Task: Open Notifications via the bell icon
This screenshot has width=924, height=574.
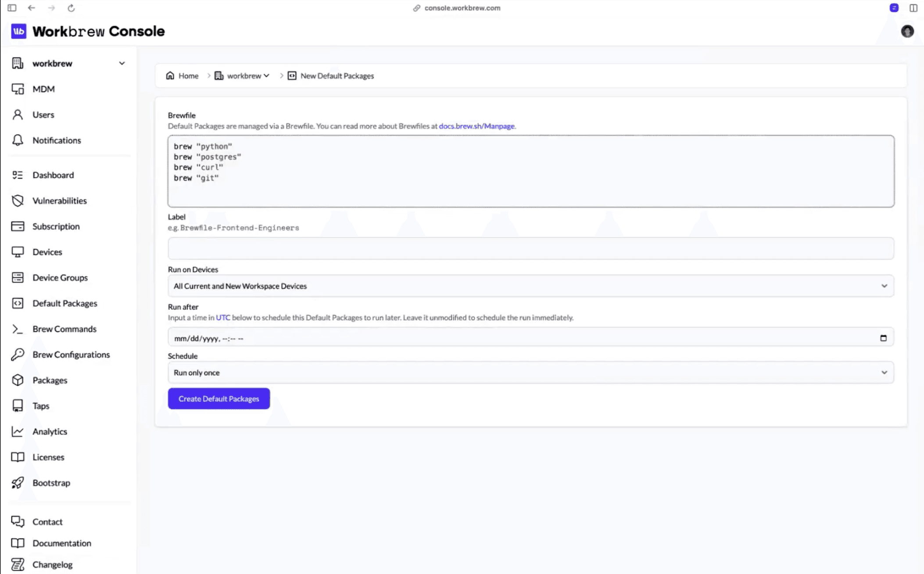Action: (18, 140)
